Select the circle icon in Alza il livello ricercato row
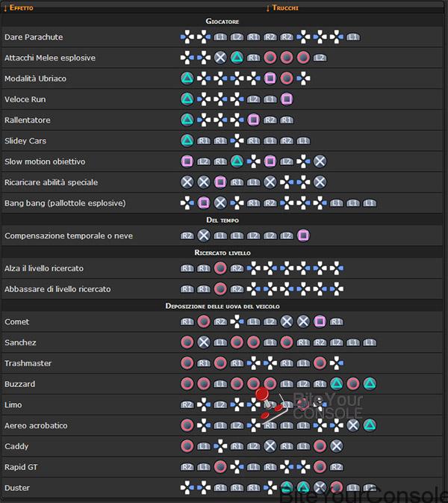Viewport: 448px width, 503px height. pyautogui.click(x=220, y=268)
